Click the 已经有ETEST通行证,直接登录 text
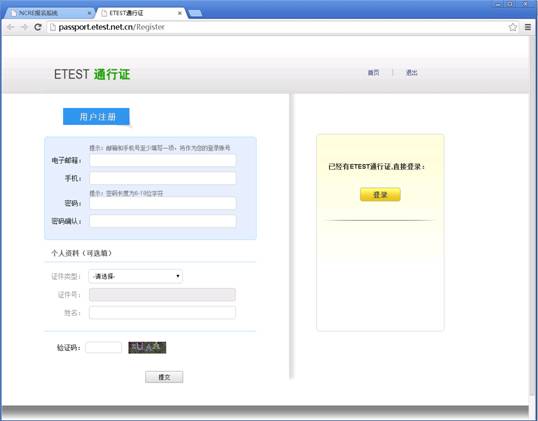 click(x=376, y=167)
